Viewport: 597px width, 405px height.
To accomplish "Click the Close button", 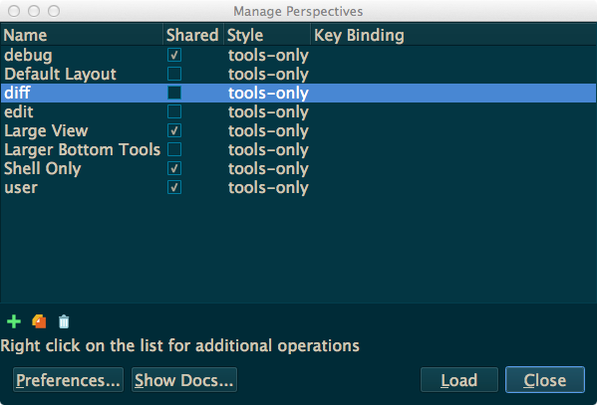I will coord(545,379).
